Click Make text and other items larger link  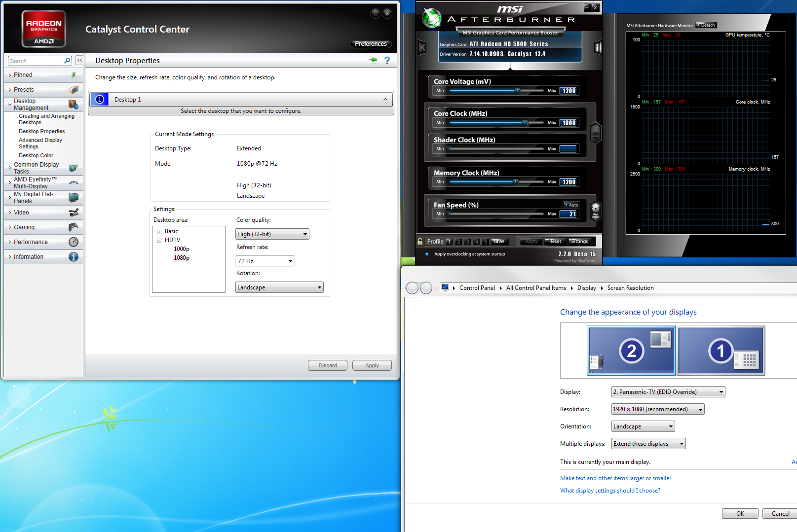point(615,478)
